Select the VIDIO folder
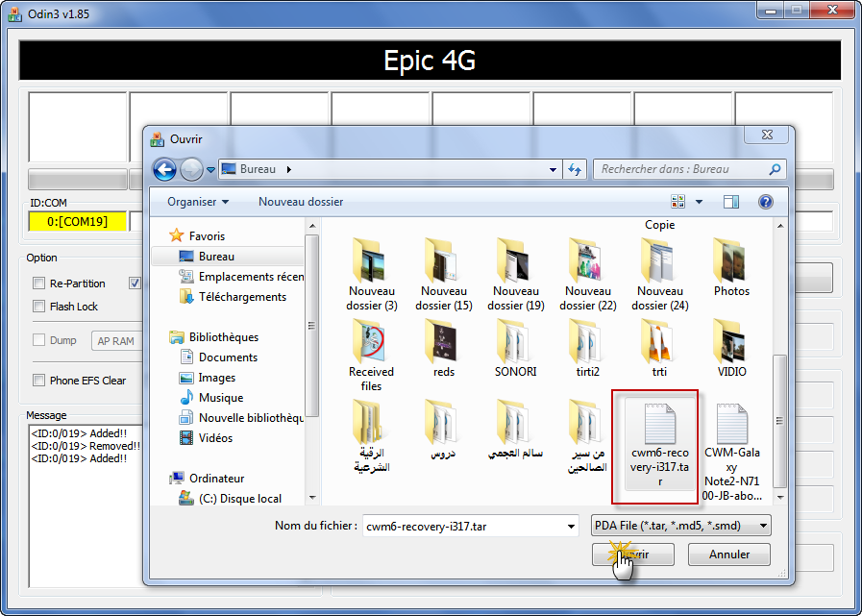Viewport: 862px width, 616px height. click(731, 348)
